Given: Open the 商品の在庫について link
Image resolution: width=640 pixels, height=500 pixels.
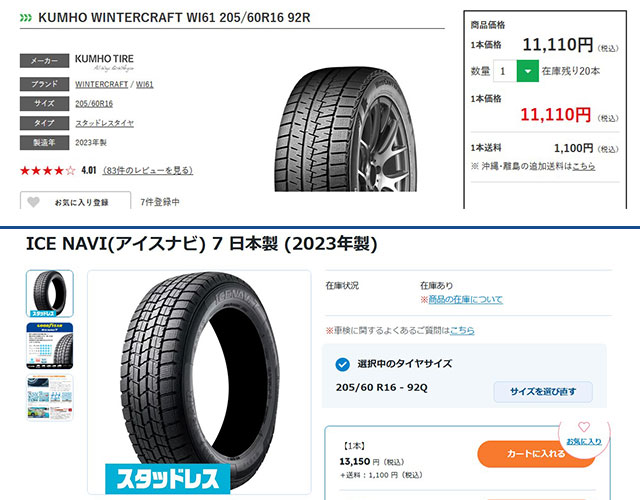Looking at the screenshot, I should [x=465, y=299].
